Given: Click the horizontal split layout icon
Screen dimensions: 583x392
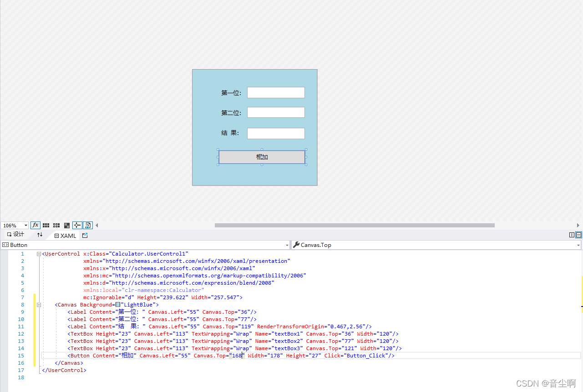Looking at the screenshot, I should (578, 235).
